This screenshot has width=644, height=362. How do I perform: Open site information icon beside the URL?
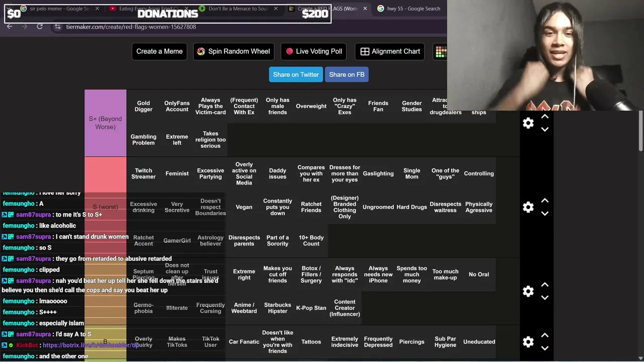57,27
